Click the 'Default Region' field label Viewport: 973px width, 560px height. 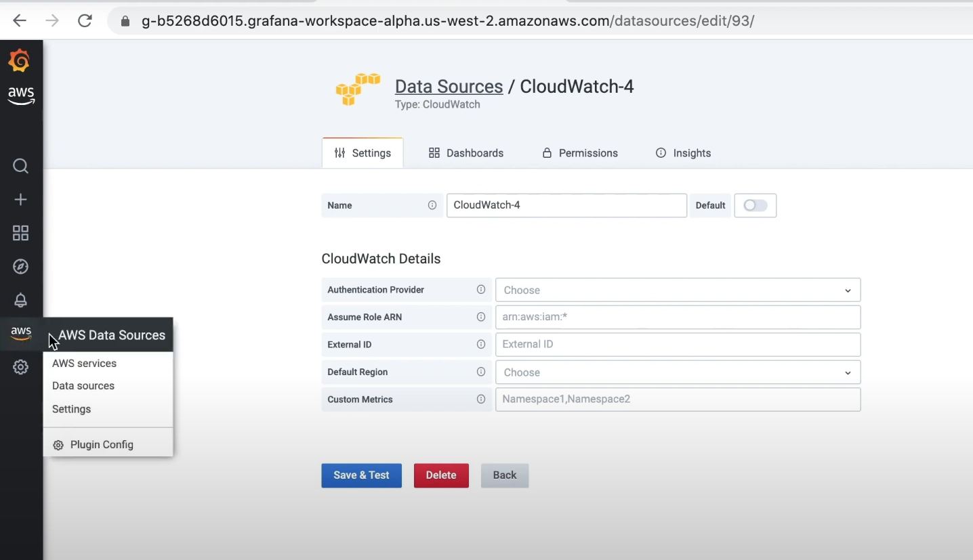358,372
